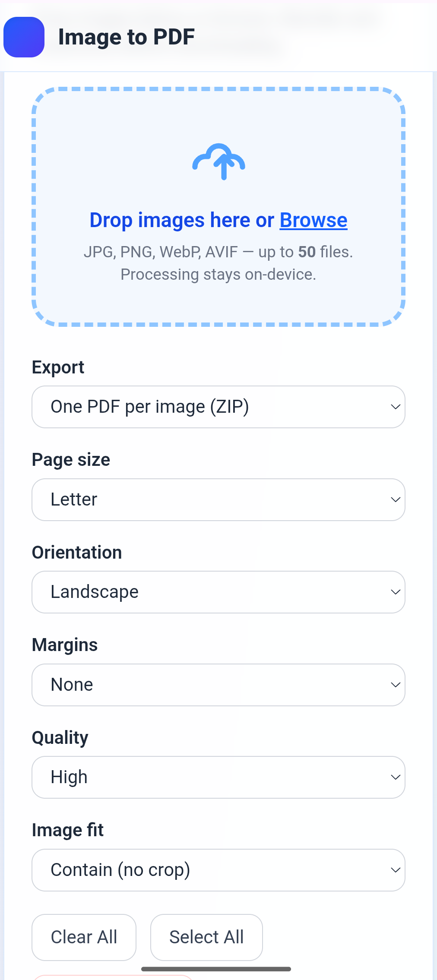This screenshot has height=980, width=437.
Task: Click the Page size chevron arrow
Action: pos(396,499)
